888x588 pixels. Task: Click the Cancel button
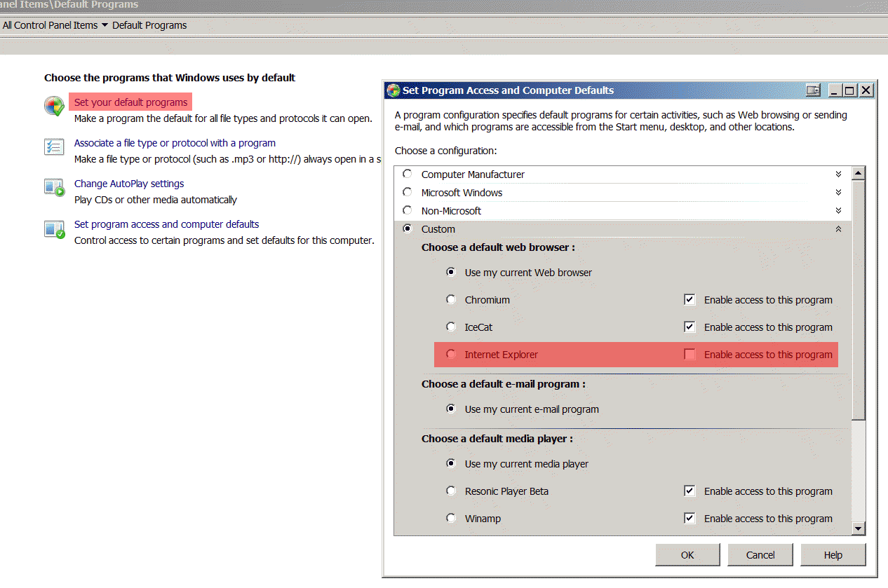(x=760, y=554)
